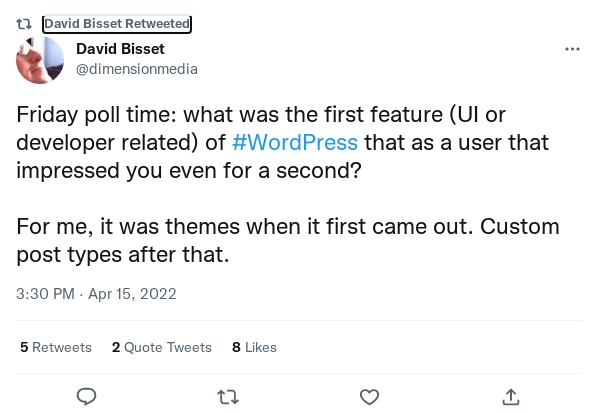Open the three-dot more options menu

572,49
